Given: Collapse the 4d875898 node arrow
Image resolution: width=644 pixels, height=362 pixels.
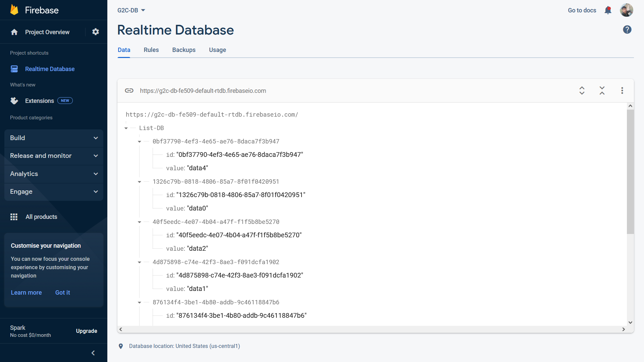Looking at the screenshot, I should pyautogui.click(x=140, y=262).
